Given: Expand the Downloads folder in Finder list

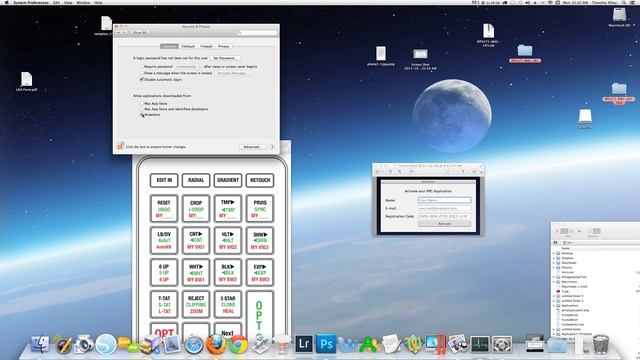Looking at the screenshot, I should 554,263.
